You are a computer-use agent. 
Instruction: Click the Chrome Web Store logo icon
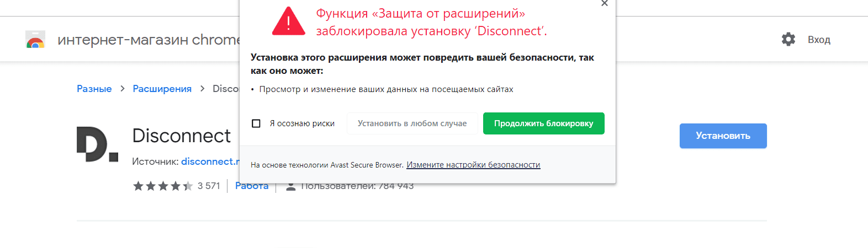click(x=35, y=40)
